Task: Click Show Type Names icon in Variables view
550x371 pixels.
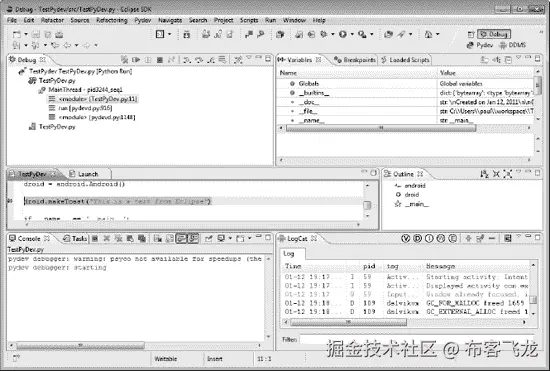Action: pos(484,60)
